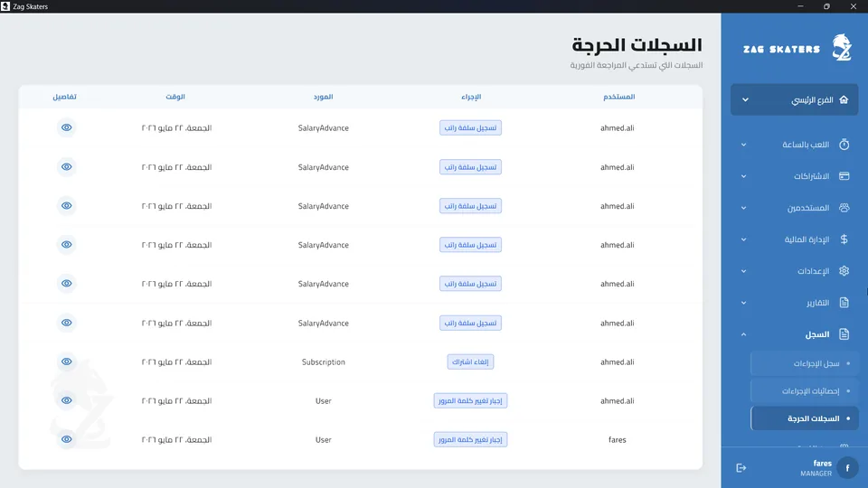Click the document icon for السجل
Image resolution: width=868 pixels, height=488 pixels.
pos(844,334)
